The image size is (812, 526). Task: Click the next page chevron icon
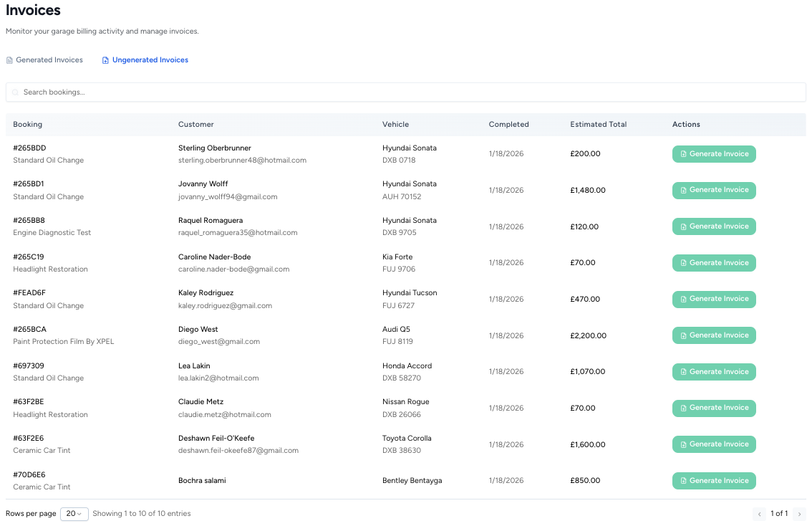[799, 513]
